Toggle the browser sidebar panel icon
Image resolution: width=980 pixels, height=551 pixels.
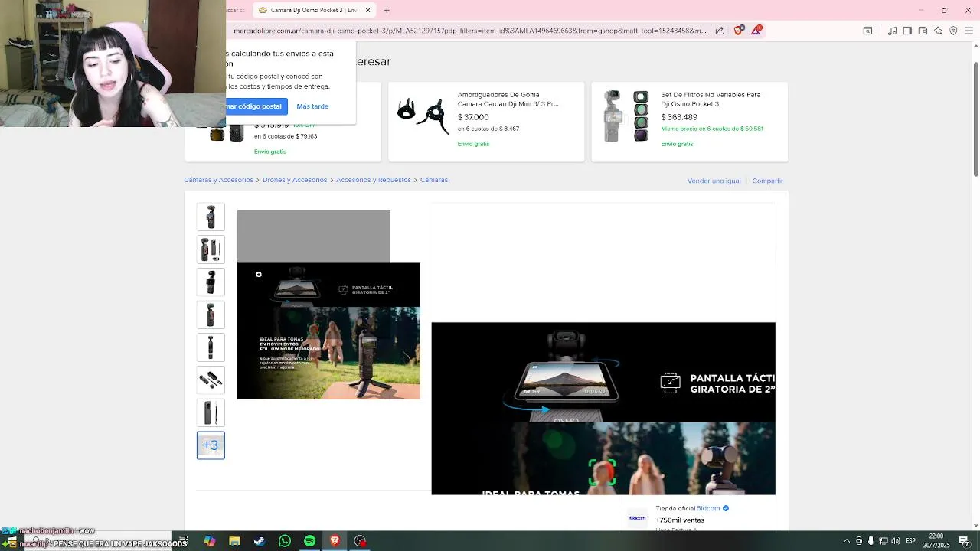[907, 31]
